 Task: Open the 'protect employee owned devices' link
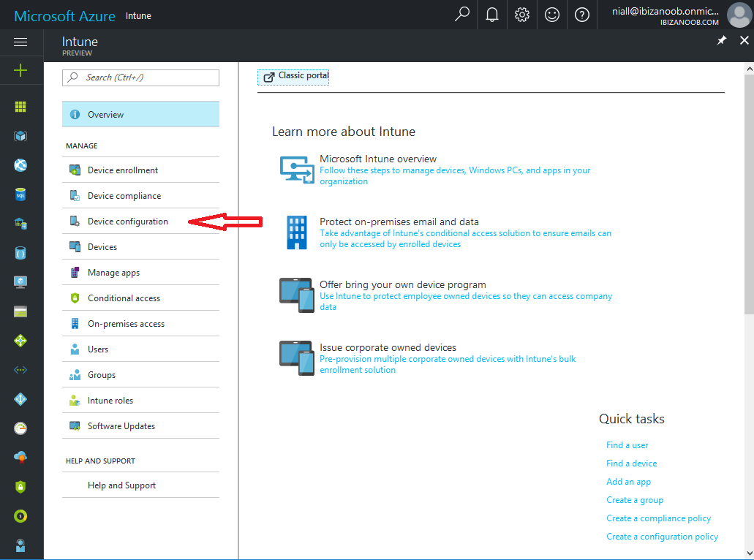point(466,301)
